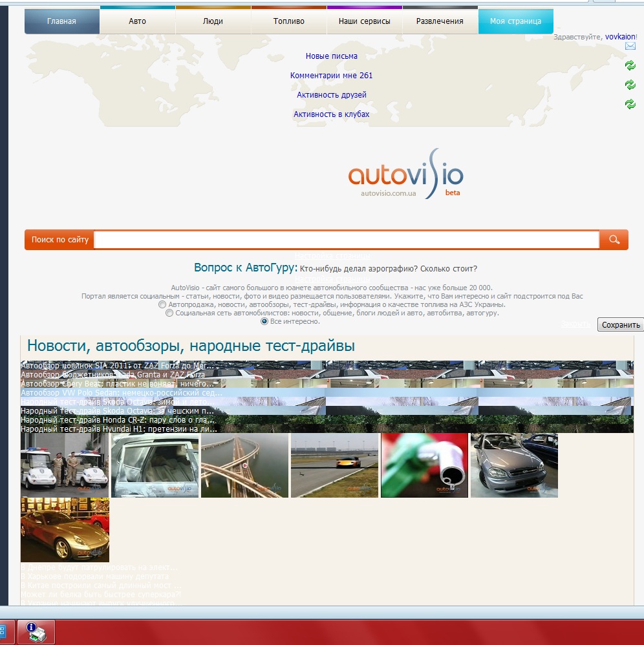Viewport: 644px width, 645px height.
Task: Open the Вопрос к АвтоГуру heading link
Action: click(245, 268)
